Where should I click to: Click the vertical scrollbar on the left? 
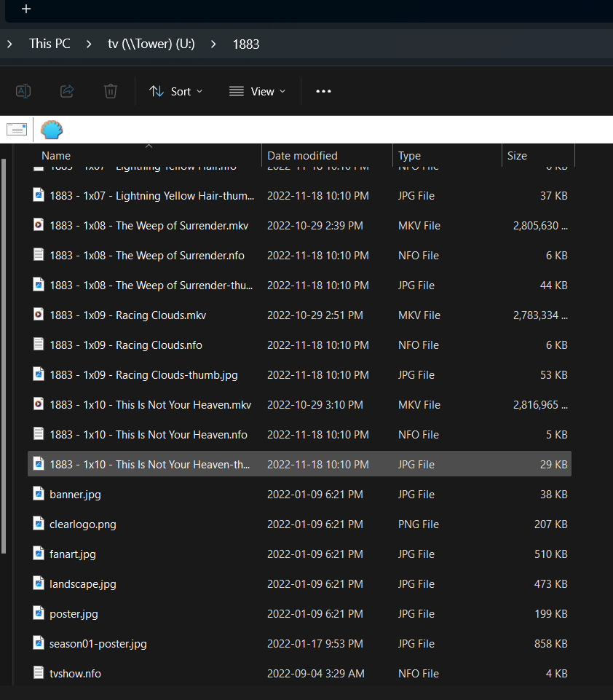(3, 350)
